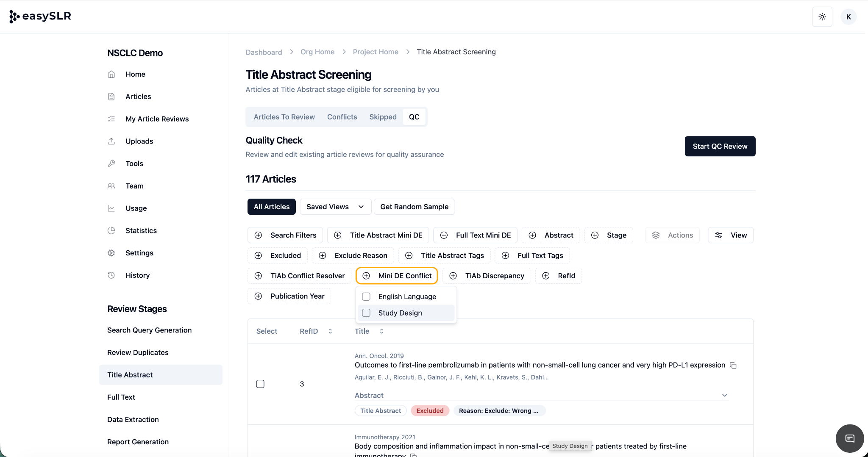Click the Statistics pie chart icon
The height and width of the screenshot is (457, 868).
pos(111,230)
